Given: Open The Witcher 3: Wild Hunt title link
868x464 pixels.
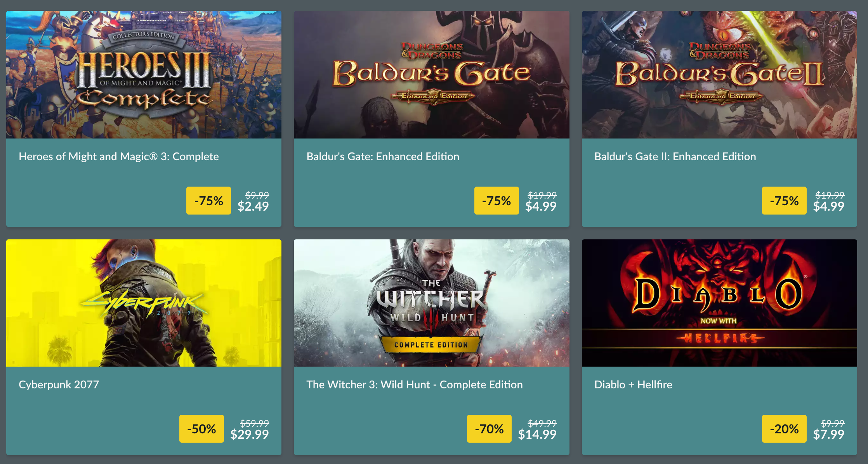Looking at the screenshot, I should [414, 384].
